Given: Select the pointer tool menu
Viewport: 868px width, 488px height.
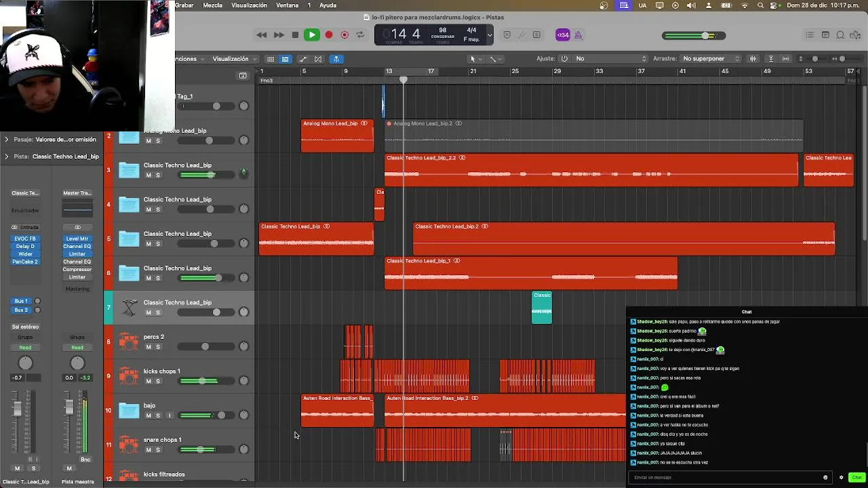Looking at the screenshot, I should (475, 59).
